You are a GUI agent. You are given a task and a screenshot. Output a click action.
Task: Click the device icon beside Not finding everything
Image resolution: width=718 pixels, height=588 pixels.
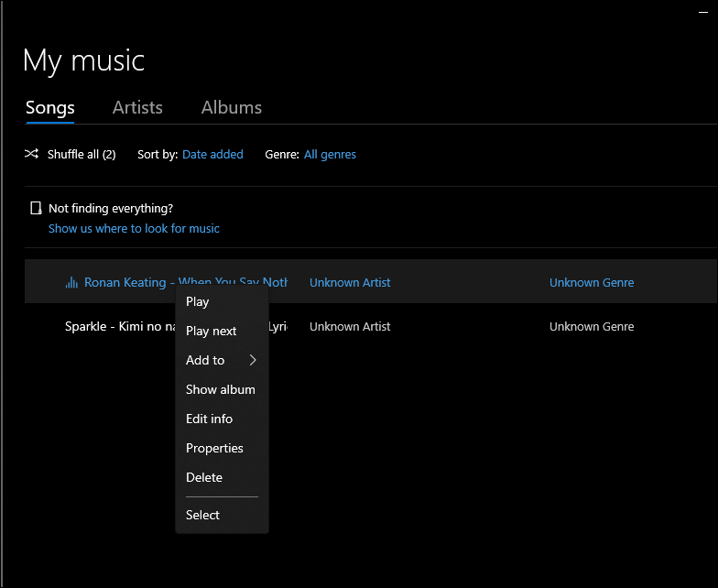click(36, 209)
